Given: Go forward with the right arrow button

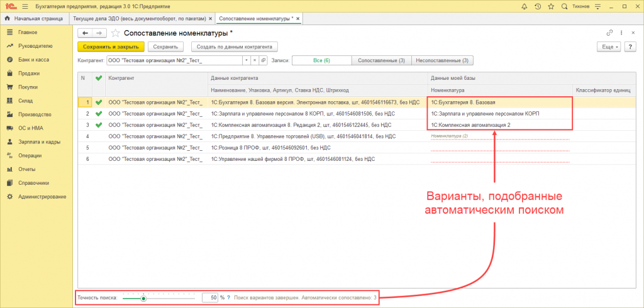Looking at the screenshot, I should (x=99, y=33).
